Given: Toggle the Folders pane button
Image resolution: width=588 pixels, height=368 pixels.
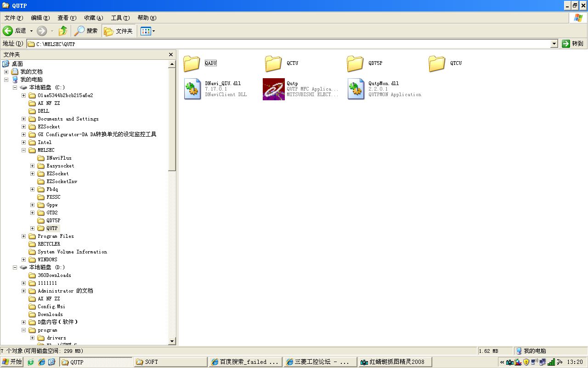Looking at the screenshot, I should 119,31.
